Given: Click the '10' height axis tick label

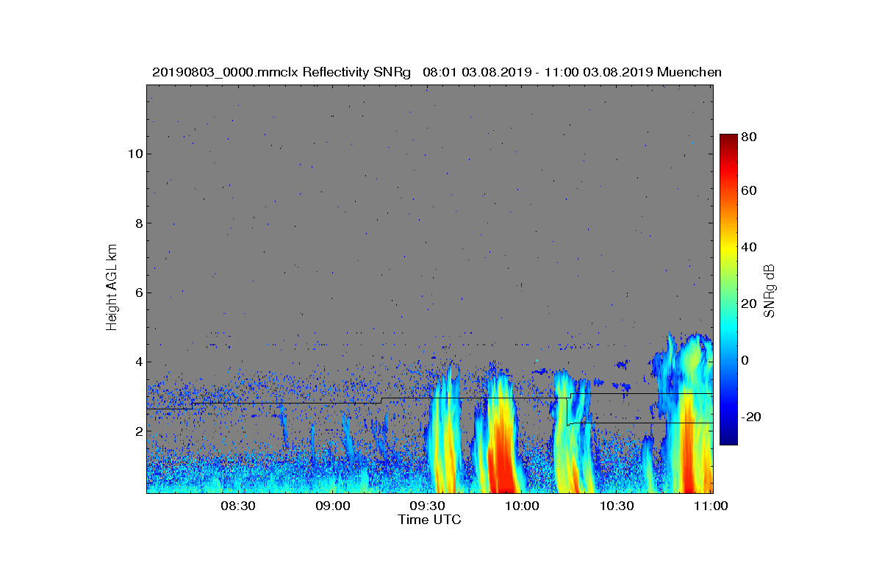Looking at the screenshot, I should [134, 154].
